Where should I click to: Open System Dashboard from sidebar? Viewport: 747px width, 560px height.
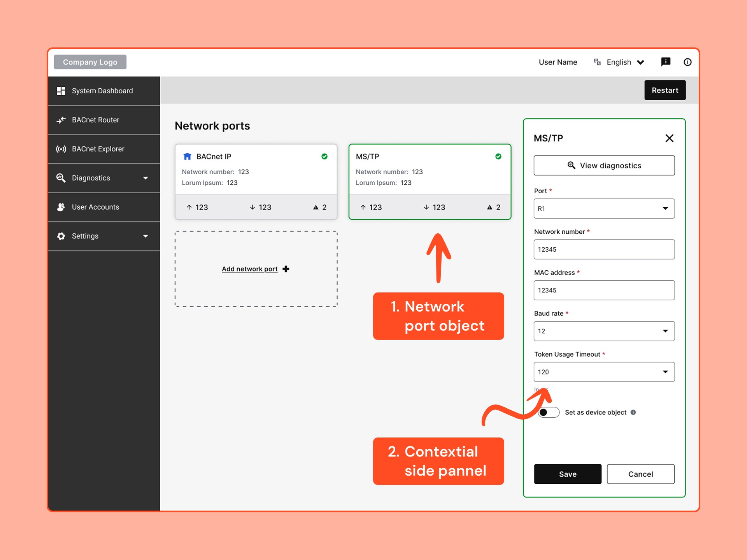[102, 91]
